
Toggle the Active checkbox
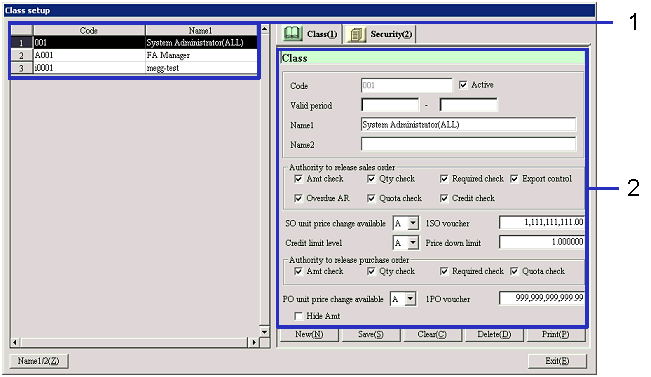tap(463, 85)
